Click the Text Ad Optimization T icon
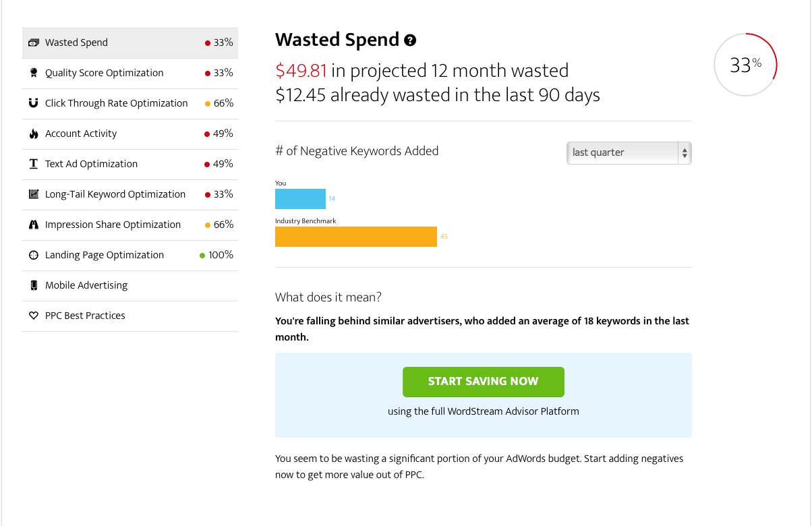This screenshot has width=812, height=526. 34,164
